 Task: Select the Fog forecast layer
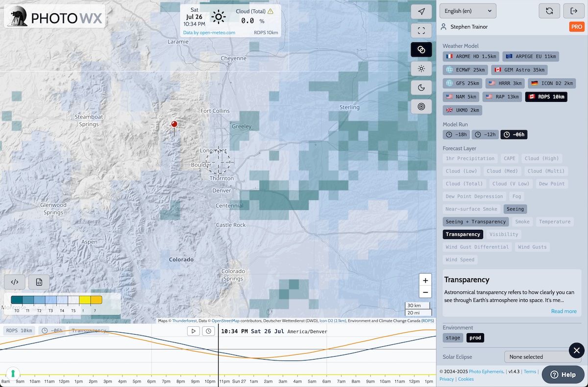(516, 196)
